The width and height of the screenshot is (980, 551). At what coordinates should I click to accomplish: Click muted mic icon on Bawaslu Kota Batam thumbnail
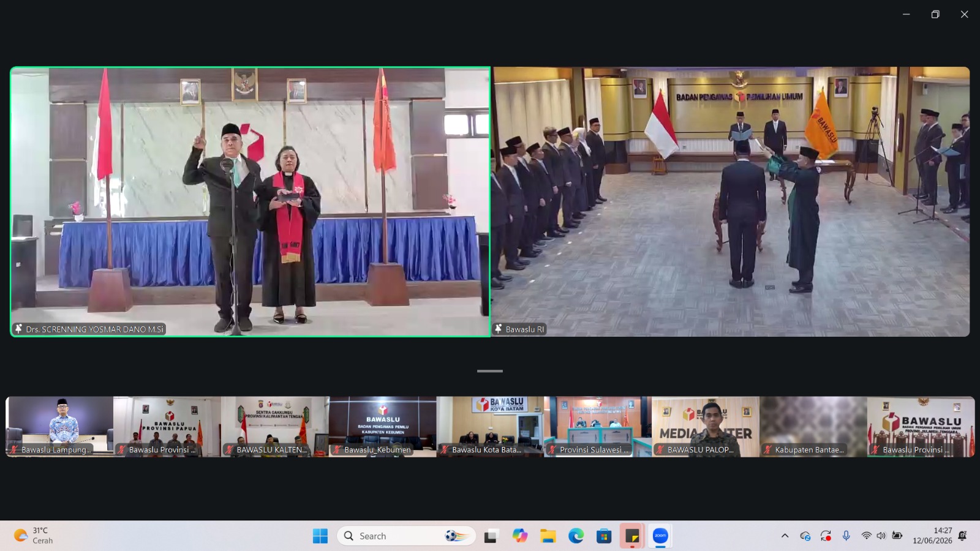pos(445,449)
